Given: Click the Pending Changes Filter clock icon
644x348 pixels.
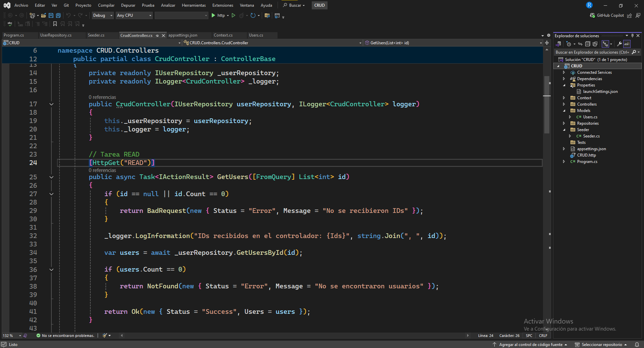Looking at the screenshot, I should (568, 44).
